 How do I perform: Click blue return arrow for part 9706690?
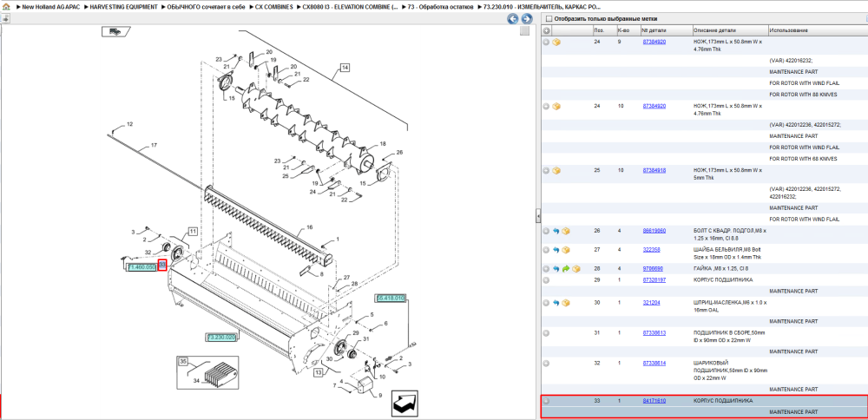(x=556, y=269)
